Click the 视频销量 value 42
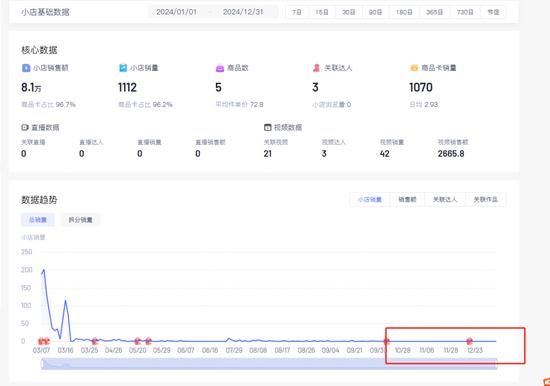The height and width of the screenshot is (386, 550). pos(384,154)
